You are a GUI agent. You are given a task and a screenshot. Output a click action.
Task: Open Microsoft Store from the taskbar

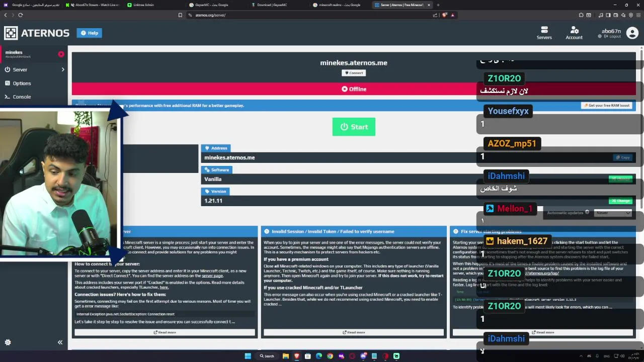(307, 356)
